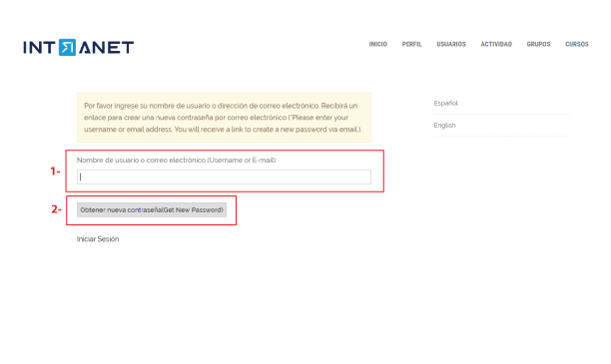This screenshot has width=611, height=364.
Task: Follow the Iniciar Sesión link
Action: click(x=98, y=239)
